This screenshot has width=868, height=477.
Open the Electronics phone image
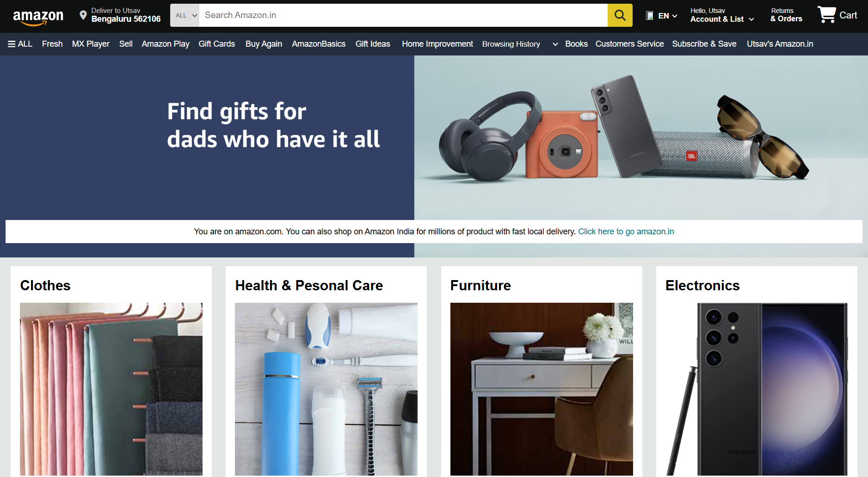757,389
